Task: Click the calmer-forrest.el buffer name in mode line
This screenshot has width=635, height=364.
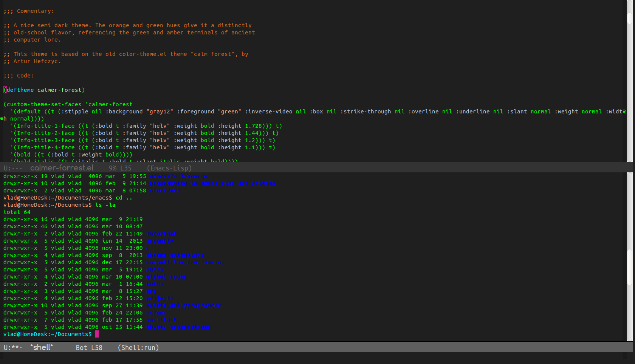Action: [62, 168]
